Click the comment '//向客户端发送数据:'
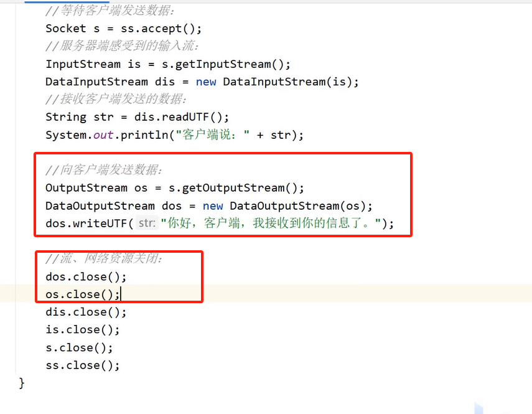The width and height of the screenshot is (532, 414). click(x=104, y=170)
